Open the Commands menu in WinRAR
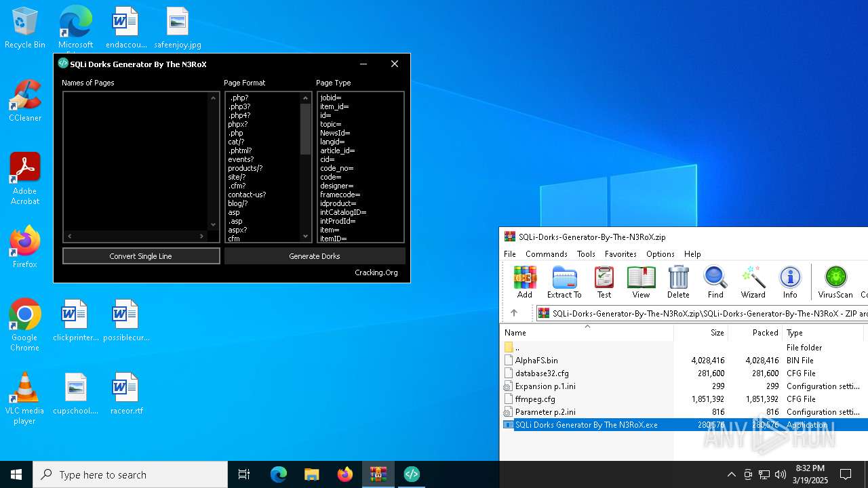The height and width of the screenshot is (488, 868). (546, 253)
